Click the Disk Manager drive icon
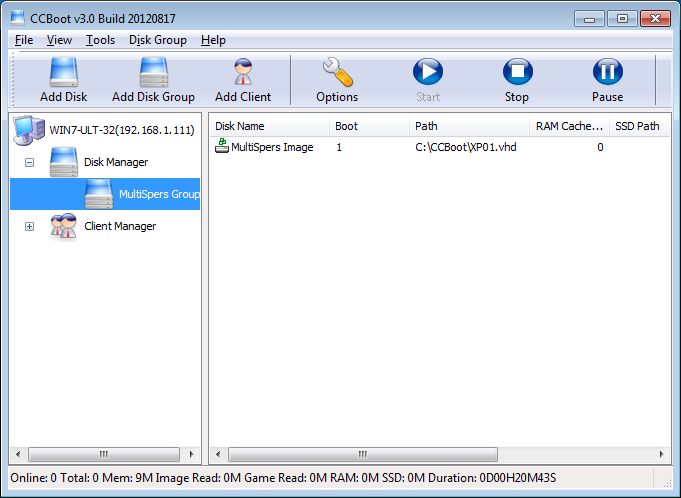The height and width of the screenshot is (498, 681). click(64, 162)
